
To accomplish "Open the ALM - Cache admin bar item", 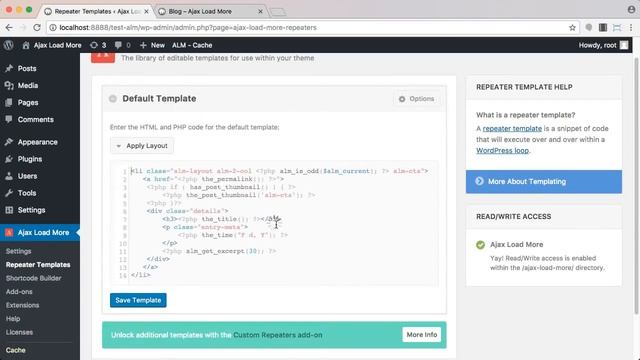I will tap(192, 45).
